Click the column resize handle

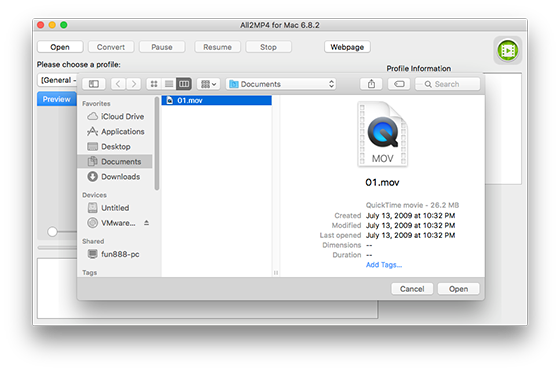276,273
